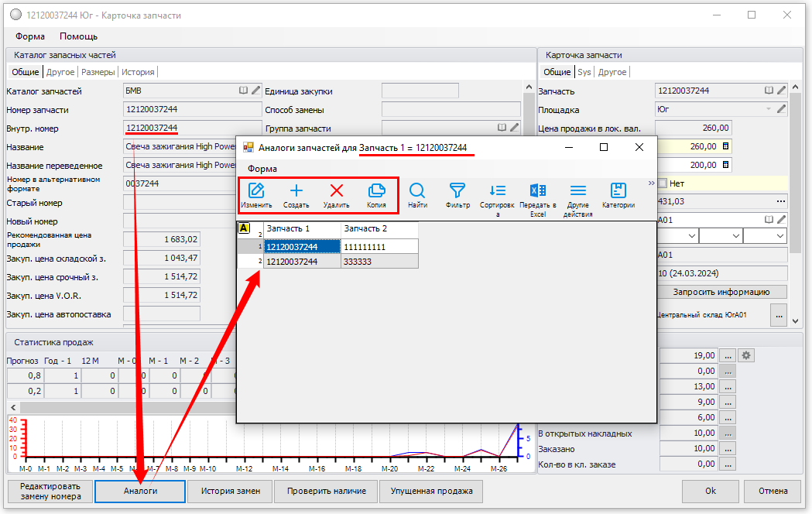Export the list with Передать в Excel
This screenshot has height=514, width=812.
pyautogui.click(x=538, y=191)
